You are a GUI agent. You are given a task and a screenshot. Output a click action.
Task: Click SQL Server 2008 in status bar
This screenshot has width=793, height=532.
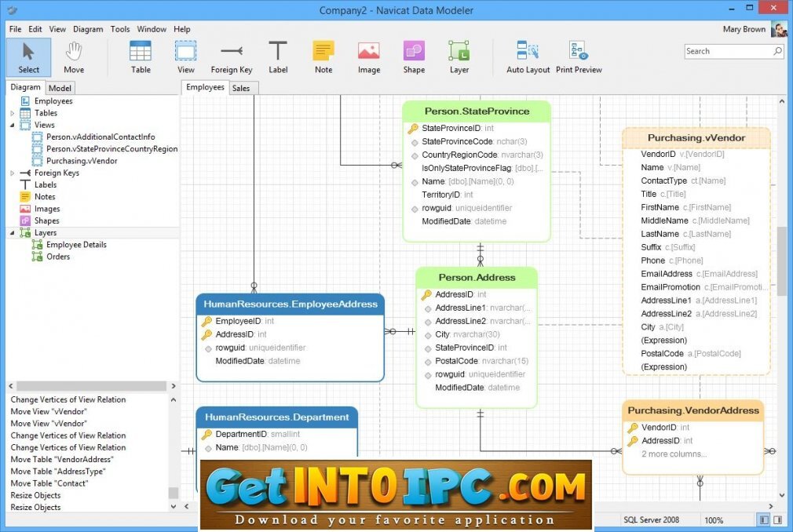click(x=651, y=520)
